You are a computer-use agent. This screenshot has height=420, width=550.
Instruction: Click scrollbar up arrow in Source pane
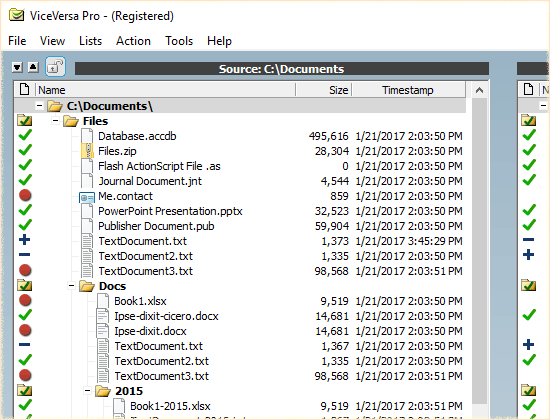pos(479,91)
